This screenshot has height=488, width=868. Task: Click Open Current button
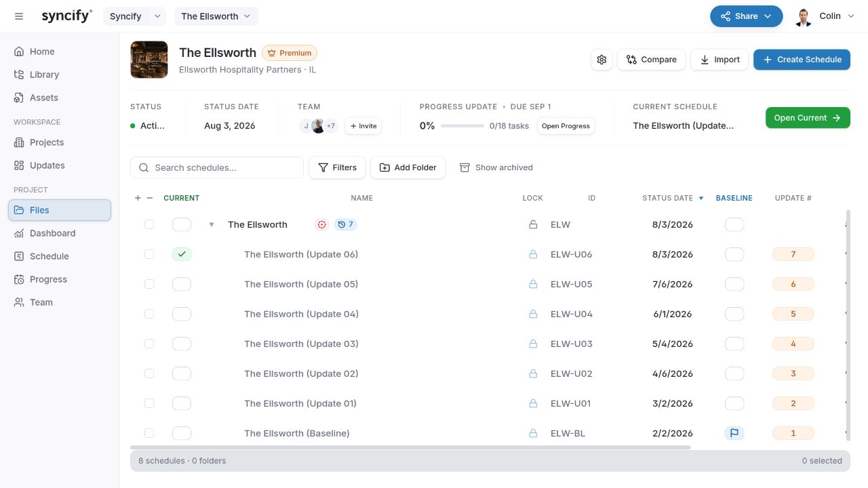tap(808, 118)
